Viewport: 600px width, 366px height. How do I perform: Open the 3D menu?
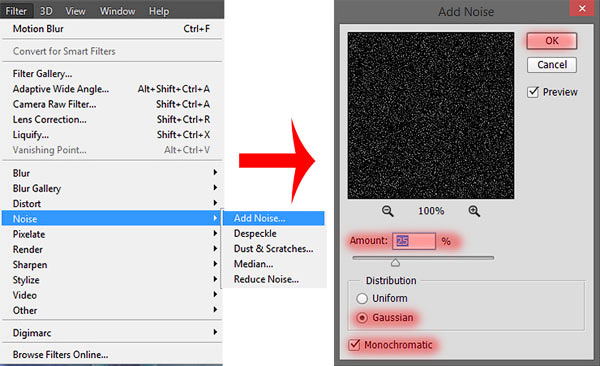point(46,11)
